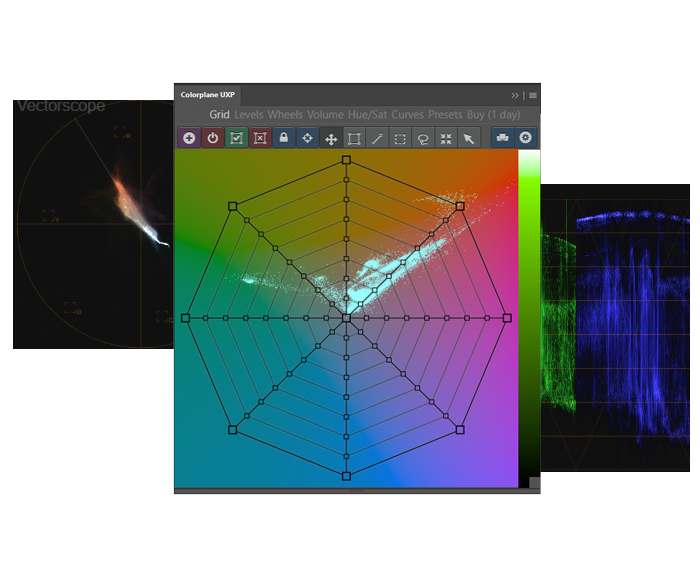Select the transform bounding box tool
The image size is (700, 580).
coord(354,138)
